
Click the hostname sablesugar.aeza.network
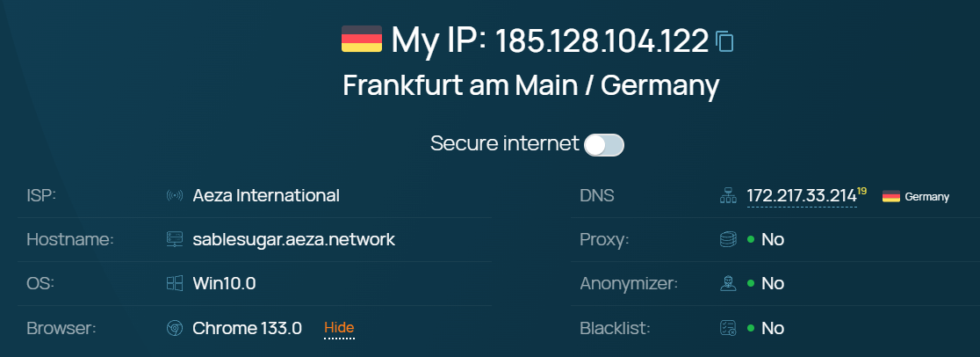(294, 239)
